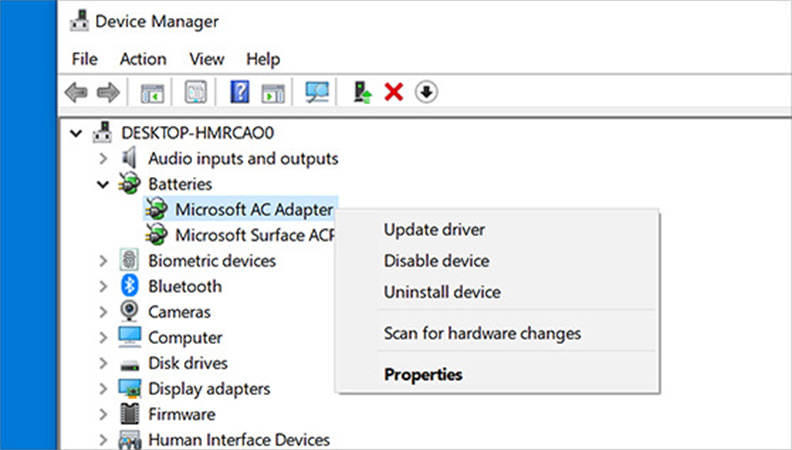This screenshot has width=792, height=450.
Task: Open Properties from the context menu
Action: 423,375
